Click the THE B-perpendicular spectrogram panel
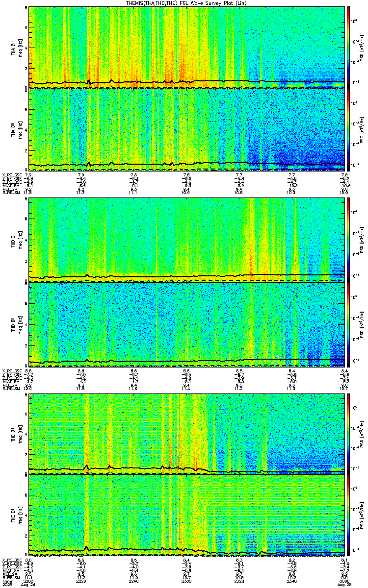The image size is (368, 588). point(187,434)
